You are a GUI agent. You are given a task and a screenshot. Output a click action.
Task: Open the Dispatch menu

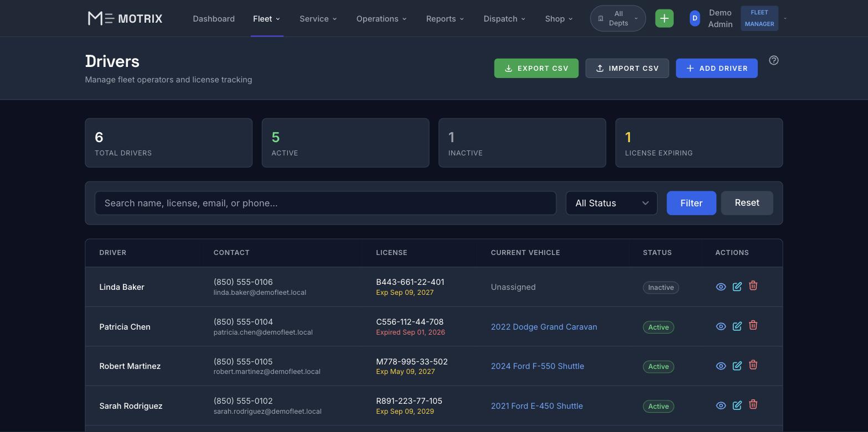[505, 19]
